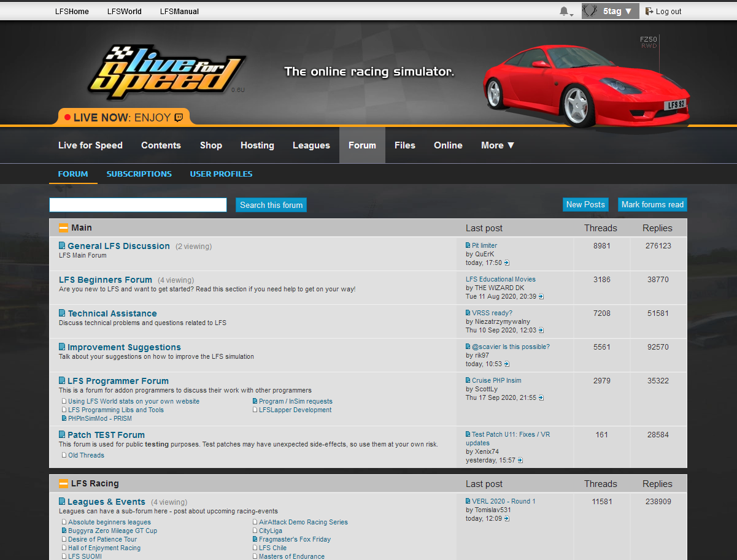Open Old Threads subforum
Screen dimensions: 737x560
click(86, 455)
